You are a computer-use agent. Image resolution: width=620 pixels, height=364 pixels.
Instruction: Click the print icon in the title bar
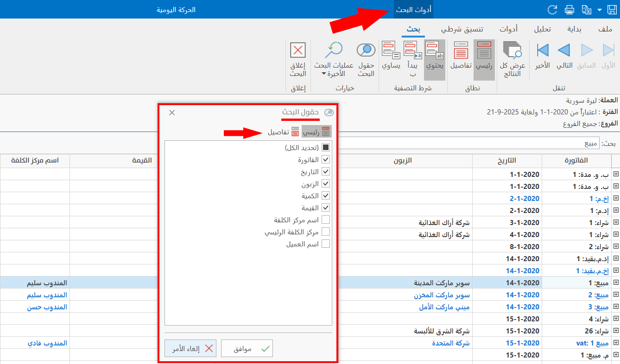point(569,9)
